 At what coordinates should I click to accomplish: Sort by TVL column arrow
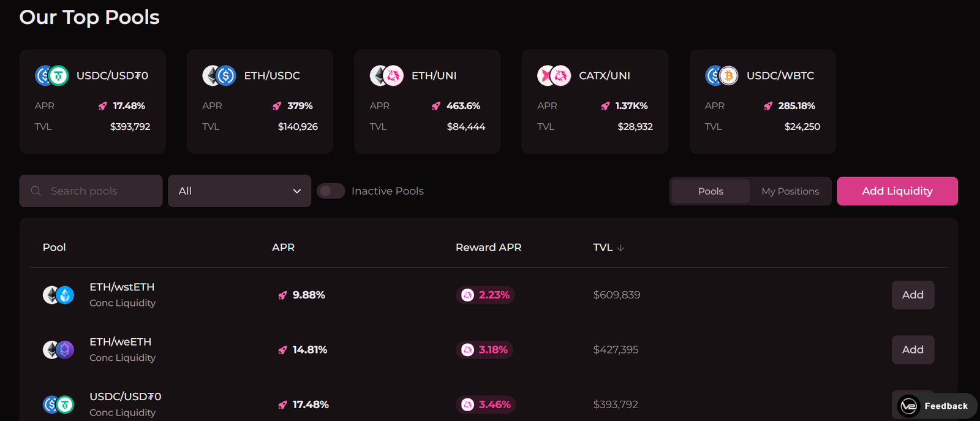tap(620, 248)
